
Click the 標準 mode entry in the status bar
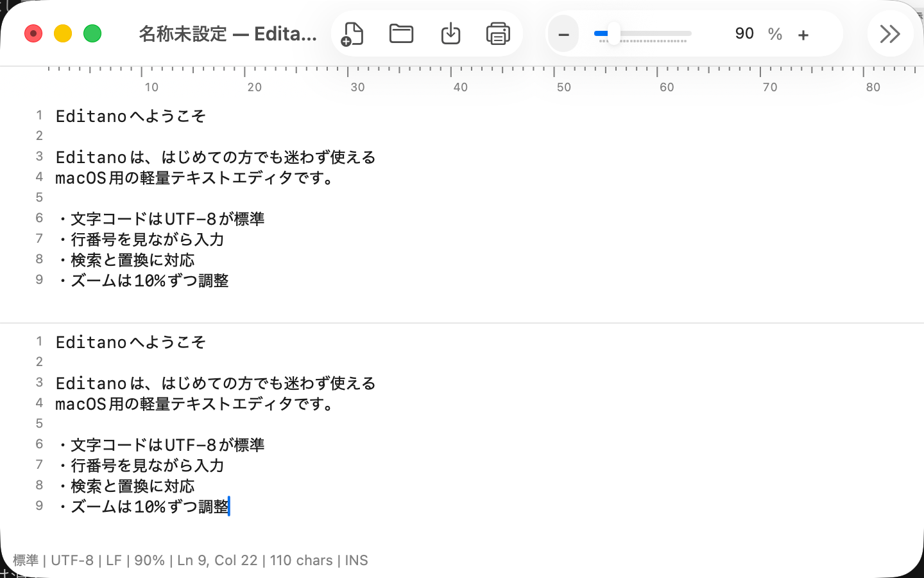pos(26,560)
